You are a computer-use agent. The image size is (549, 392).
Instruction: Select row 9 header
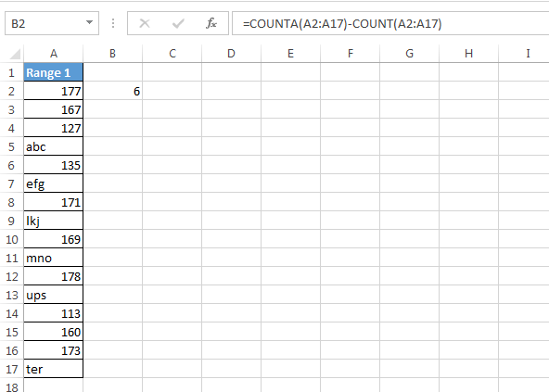(x=11, y=221)
